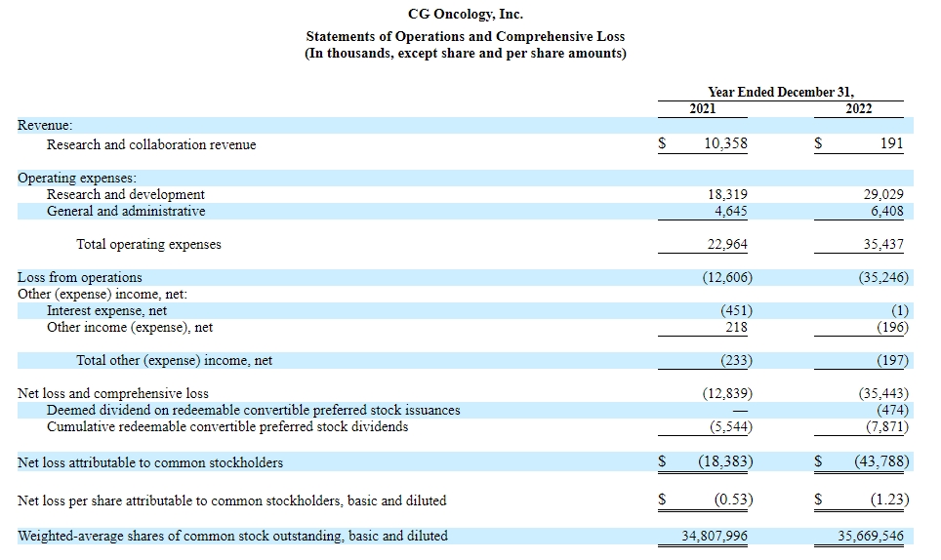Select R&D value 29,029

click(883, 194)
